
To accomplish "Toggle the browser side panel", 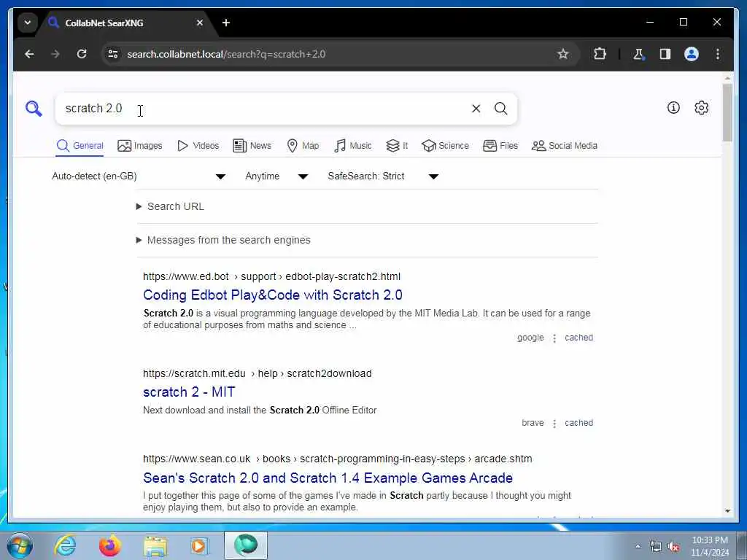I will click(x=665, y=54).
